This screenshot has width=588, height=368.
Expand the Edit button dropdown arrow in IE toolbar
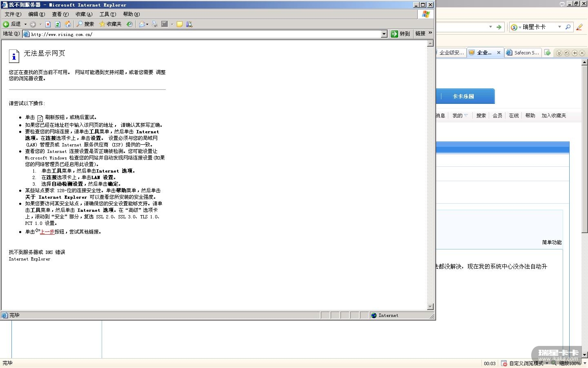click(x=172, y=24)
